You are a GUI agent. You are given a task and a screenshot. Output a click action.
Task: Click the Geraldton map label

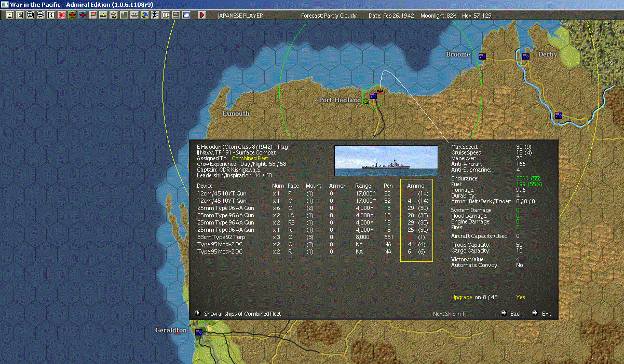171,330
